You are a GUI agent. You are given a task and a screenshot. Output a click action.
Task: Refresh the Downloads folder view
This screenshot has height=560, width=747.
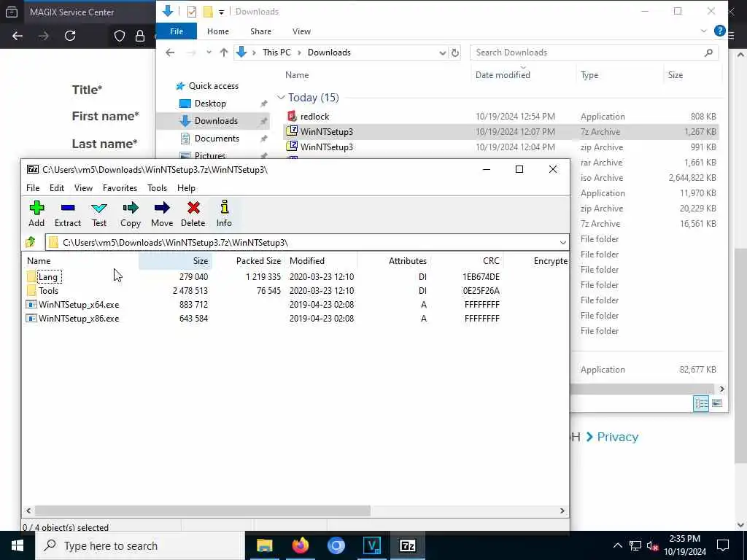[455, 52]
